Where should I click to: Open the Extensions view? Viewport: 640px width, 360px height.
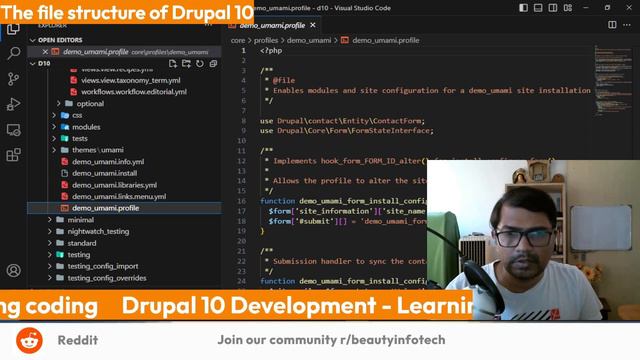[13, 155]
